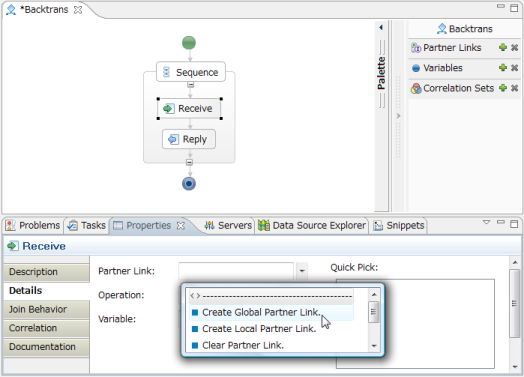Select the Receive activity node
Viewport: 524px width, 377px height.
(189, 109)
